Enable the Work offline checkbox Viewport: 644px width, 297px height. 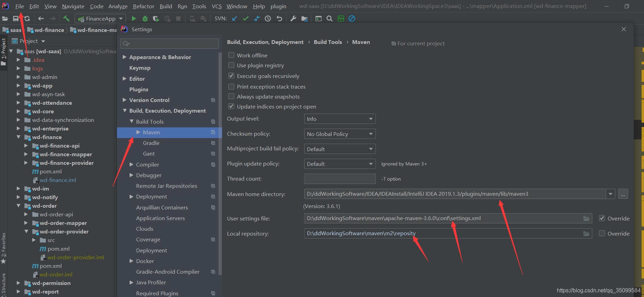click(231, 55)
